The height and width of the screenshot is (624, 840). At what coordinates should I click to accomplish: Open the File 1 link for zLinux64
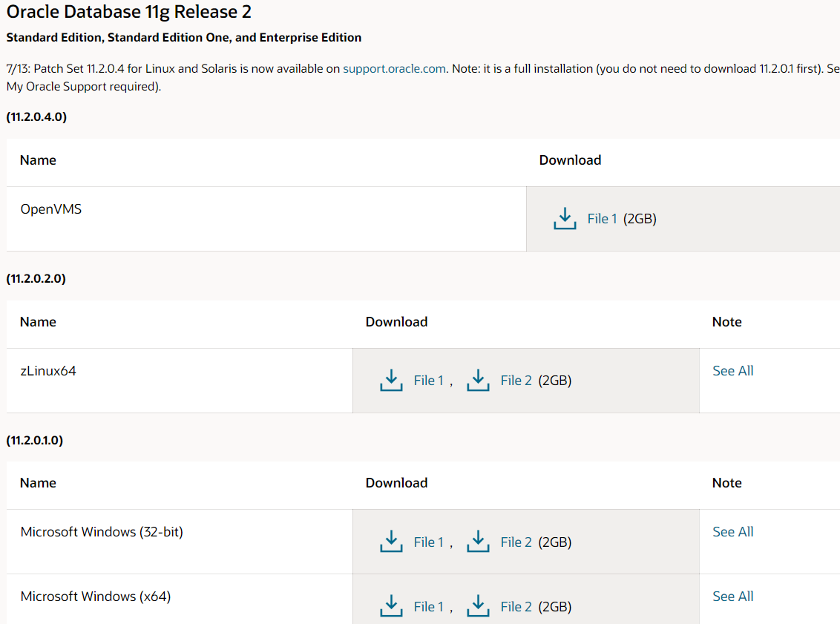429,381
